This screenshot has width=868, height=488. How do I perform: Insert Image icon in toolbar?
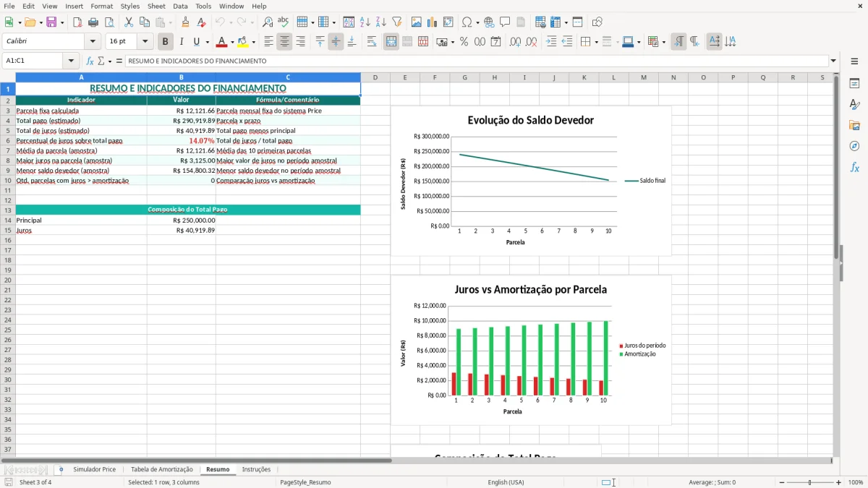(x=417, y=22)
